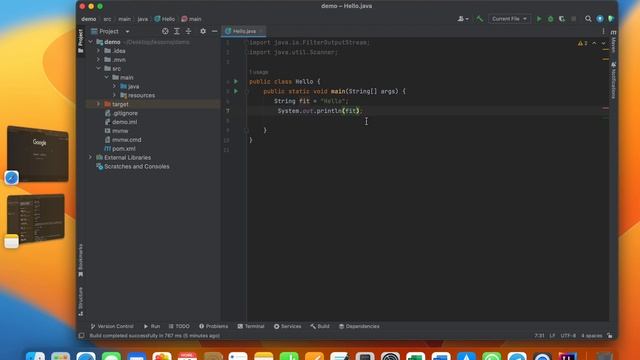Open editor tabs more options menu
Screen dimensions: 640x360
603,31
